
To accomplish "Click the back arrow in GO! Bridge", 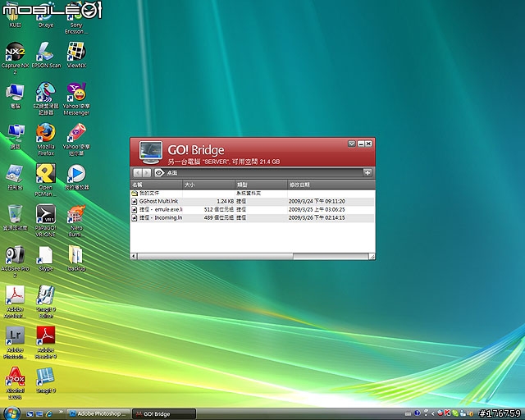I will click(138, 173).
